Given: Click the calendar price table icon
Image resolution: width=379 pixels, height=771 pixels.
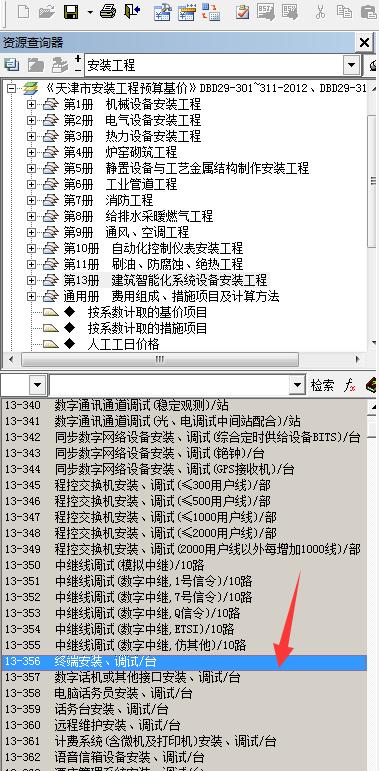Looking at the screenshot, I should pos(187,12).
